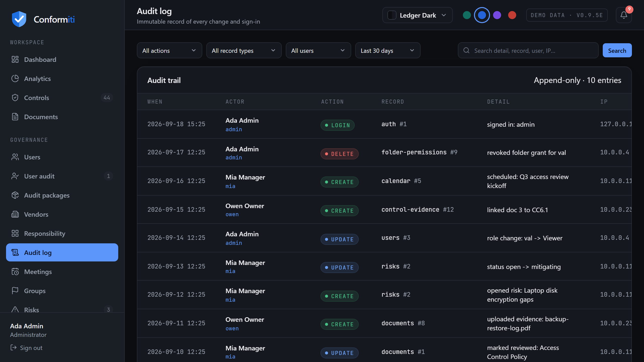644x362 pixels.
Task: Click the documents #8 record
Action: (403, 323)
